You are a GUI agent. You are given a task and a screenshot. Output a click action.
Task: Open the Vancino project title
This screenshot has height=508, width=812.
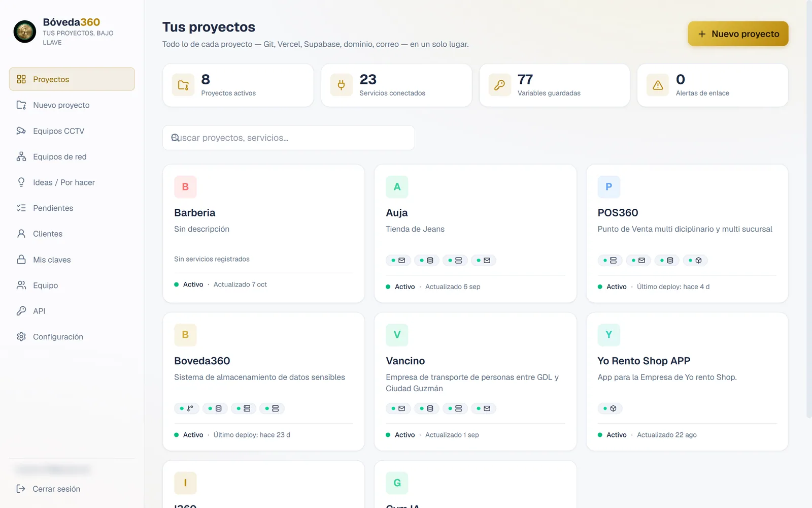pos(405,361)
